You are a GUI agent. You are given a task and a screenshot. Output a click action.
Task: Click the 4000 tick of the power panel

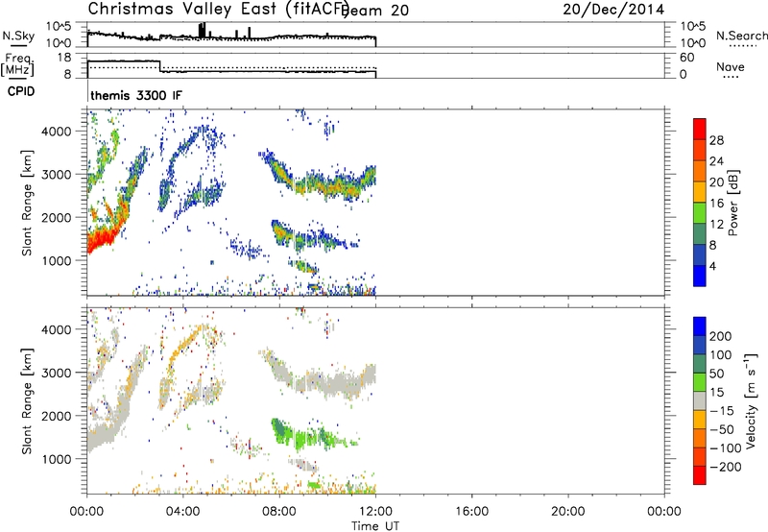[57, 131]
